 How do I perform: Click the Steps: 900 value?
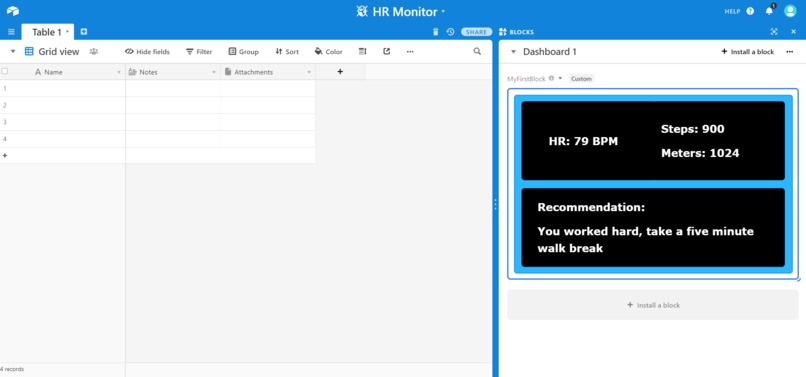click(692, 129)
